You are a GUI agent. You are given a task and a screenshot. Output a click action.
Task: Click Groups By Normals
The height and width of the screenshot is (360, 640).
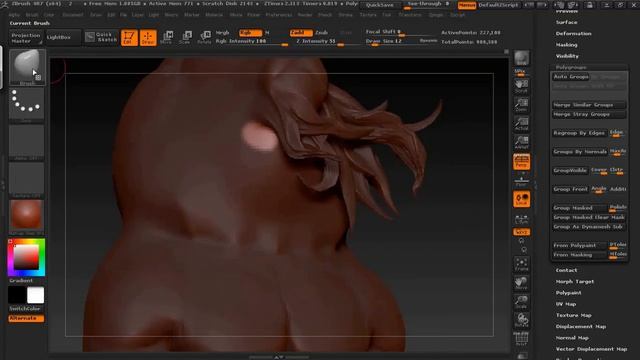(580, 152)
